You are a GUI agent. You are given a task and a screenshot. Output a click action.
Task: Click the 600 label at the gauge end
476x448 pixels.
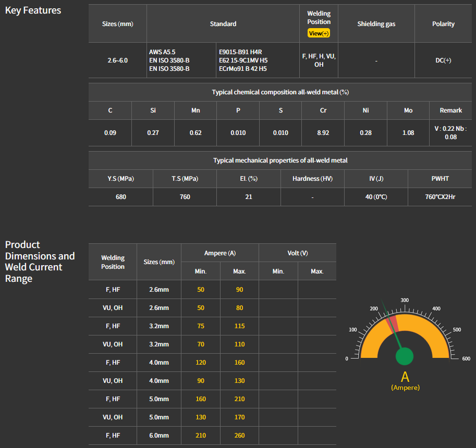click(x=466, y=358)
